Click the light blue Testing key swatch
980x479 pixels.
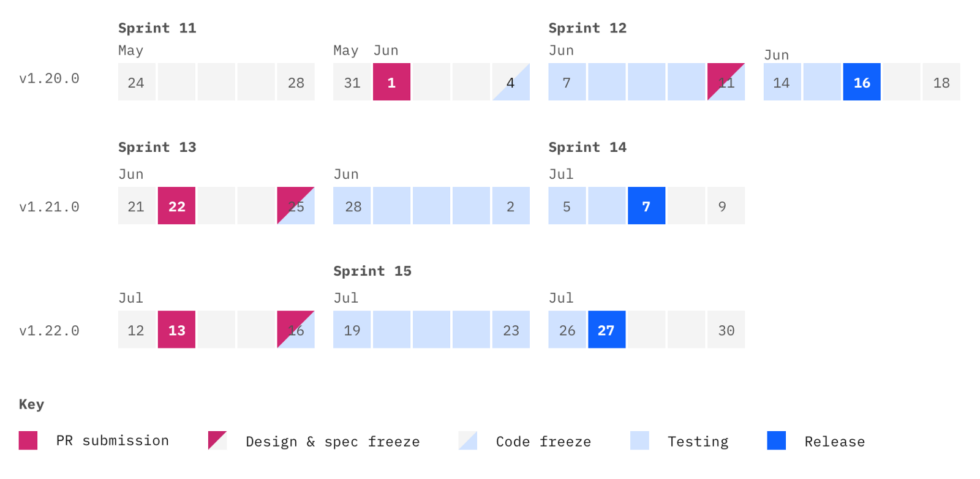click(x=639, y=440)
